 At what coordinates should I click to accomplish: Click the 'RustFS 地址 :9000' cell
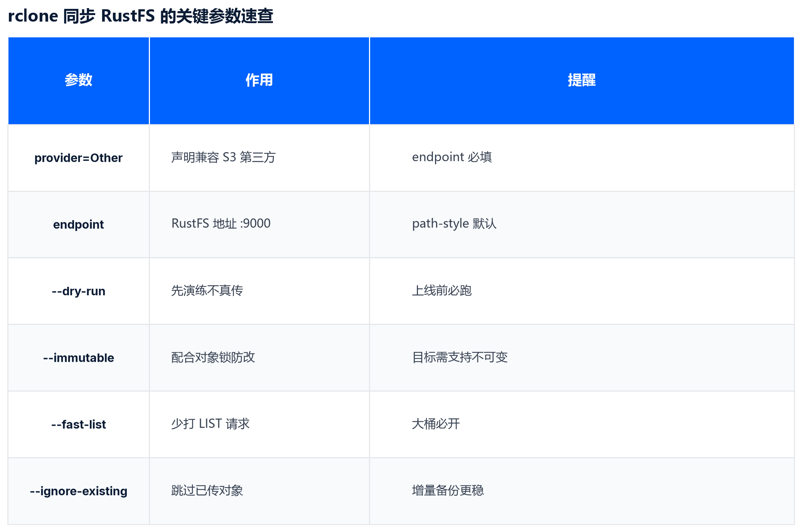tap(259, 225)
